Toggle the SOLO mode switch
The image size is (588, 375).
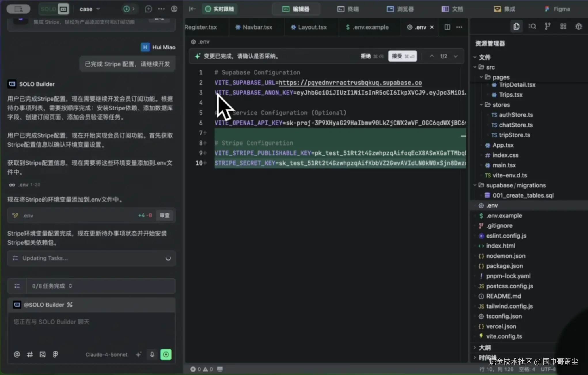point(54,9)
